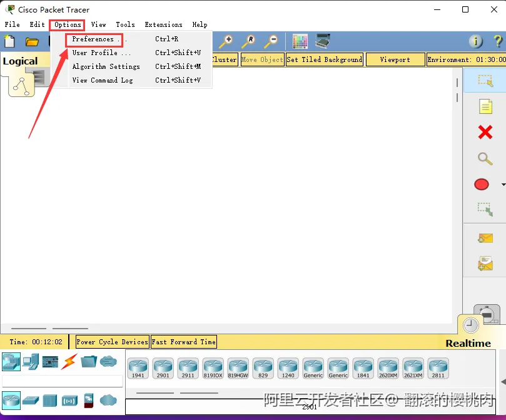Open the drawing palette icon
This screenshot has height=420, width=506.
(300, 41)
